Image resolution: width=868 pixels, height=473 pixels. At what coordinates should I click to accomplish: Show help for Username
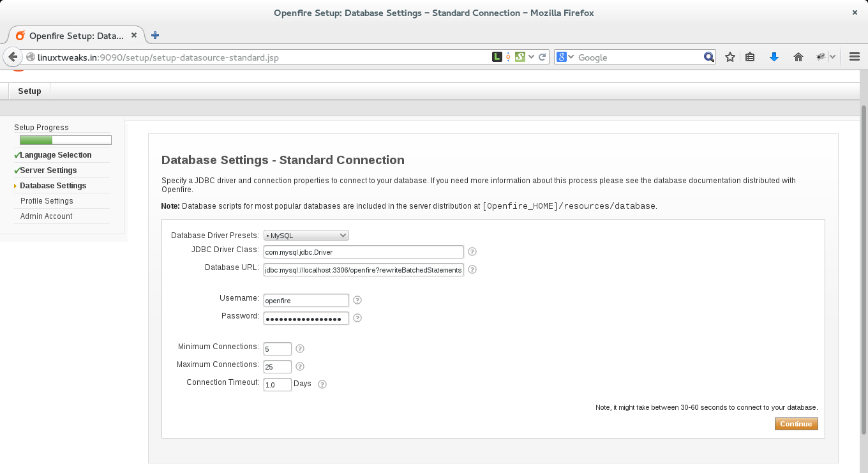tap(357, 300)
